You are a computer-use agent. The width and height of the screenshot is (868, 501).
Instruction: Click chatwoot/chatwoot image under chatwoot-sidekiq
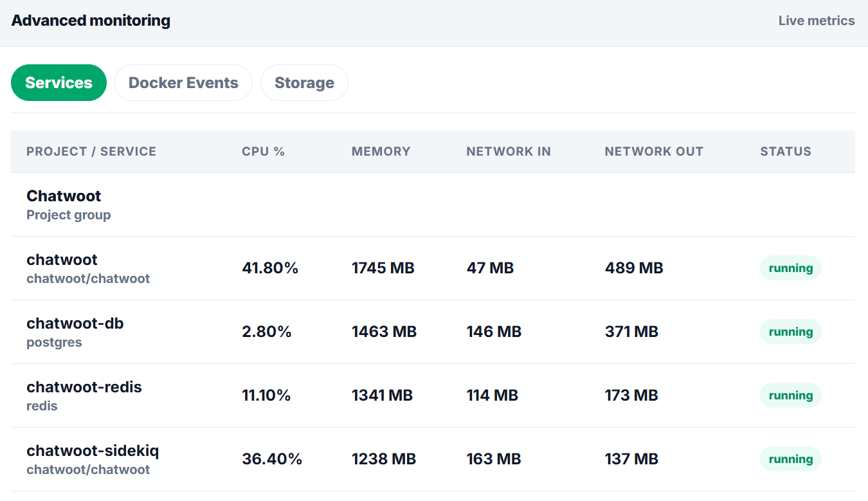(x=88, y=469)
